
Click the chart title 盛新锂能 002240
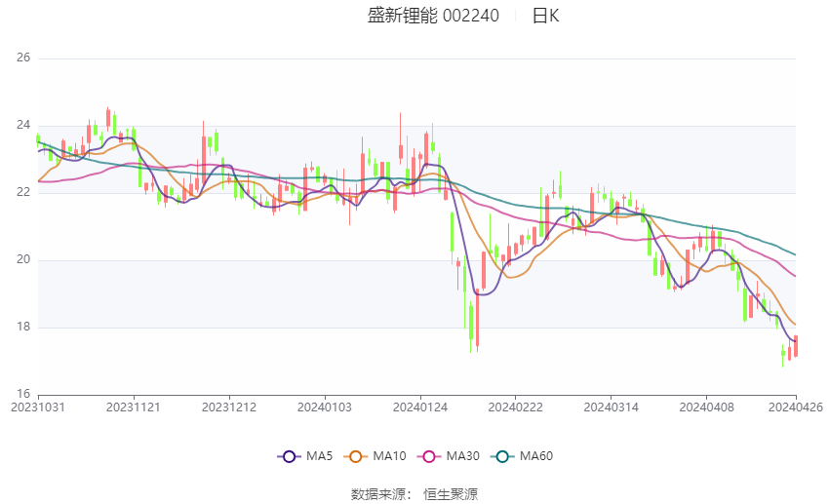point(433,16)
